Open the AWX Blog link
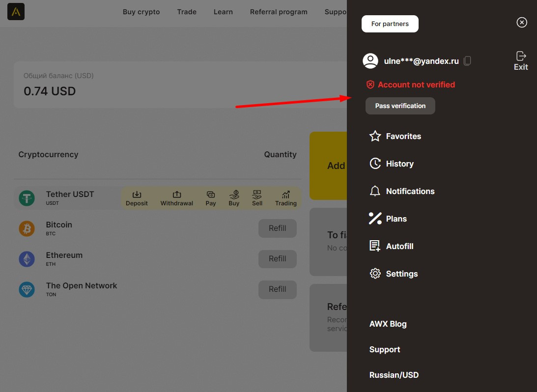 [388, 324]
